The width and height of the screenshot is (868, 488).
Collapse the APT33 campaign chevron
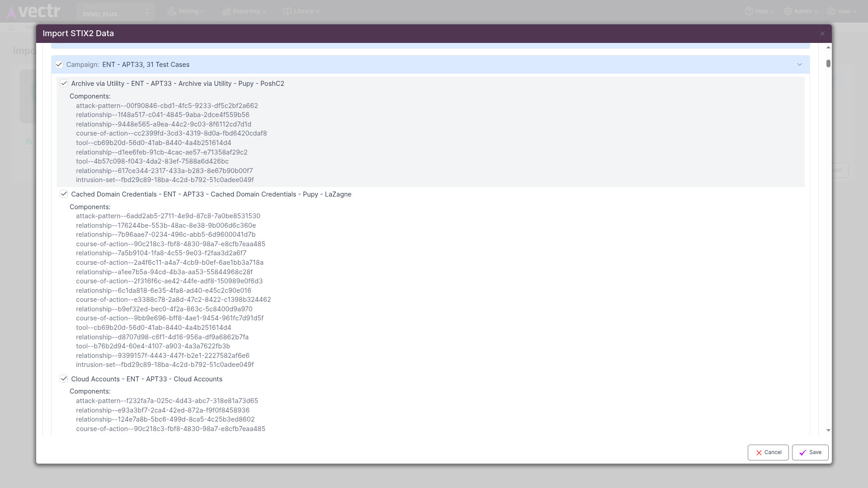[799, 65]
